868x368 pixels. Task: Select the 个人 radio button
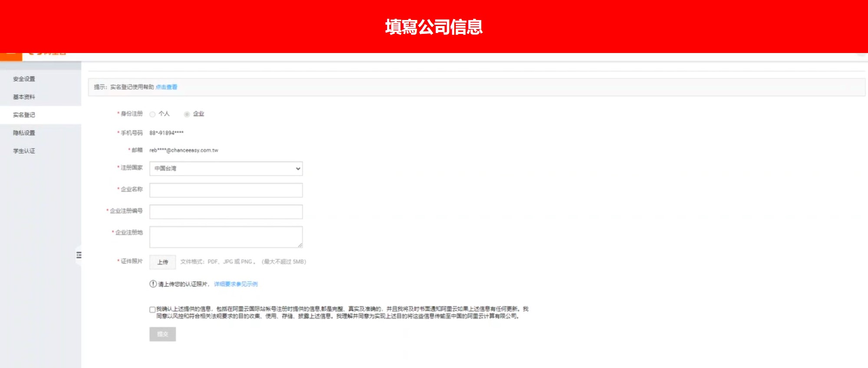click(x=152, y=114)
